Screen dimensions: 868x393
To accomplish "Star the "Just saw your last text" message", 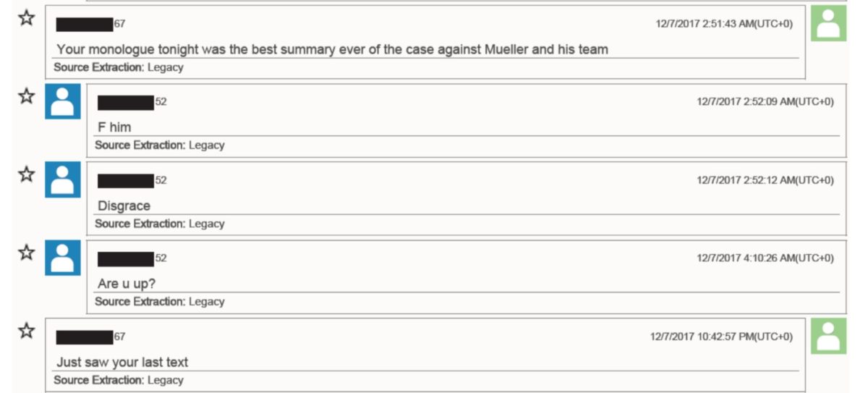I will tap(27, 331).
